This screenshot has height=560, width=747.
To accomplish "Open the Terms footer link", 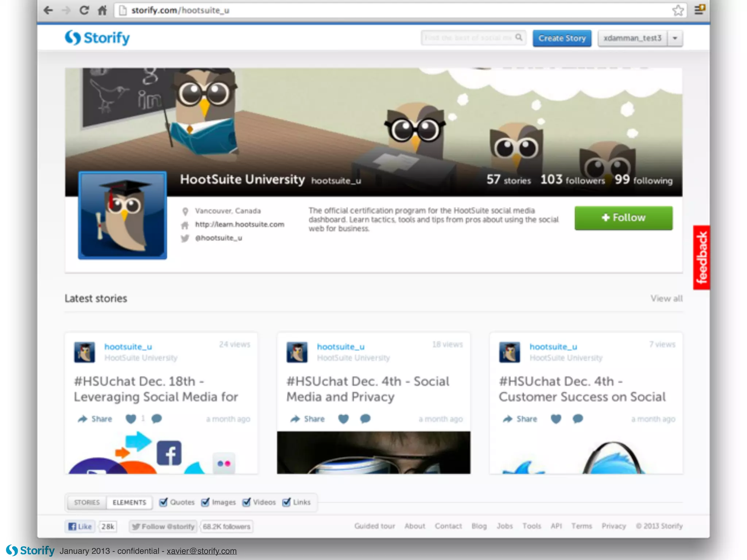I will [x=581, y=526].
